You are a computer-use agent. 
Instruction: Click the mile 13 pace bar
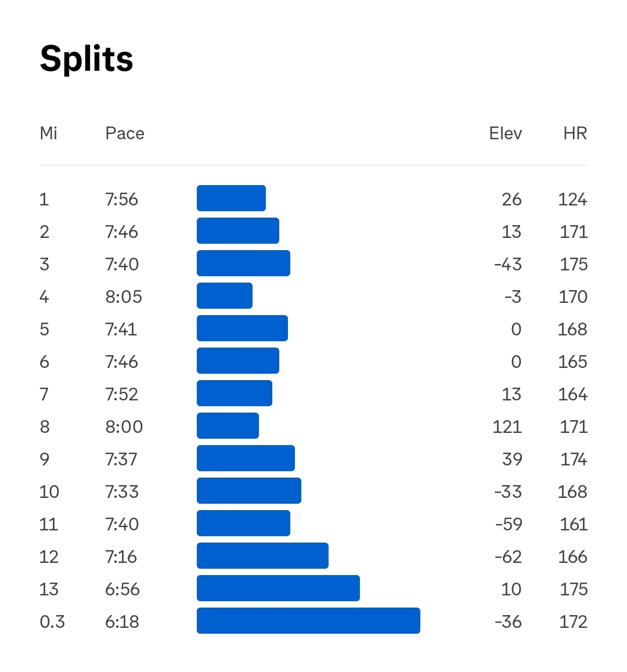278,588
